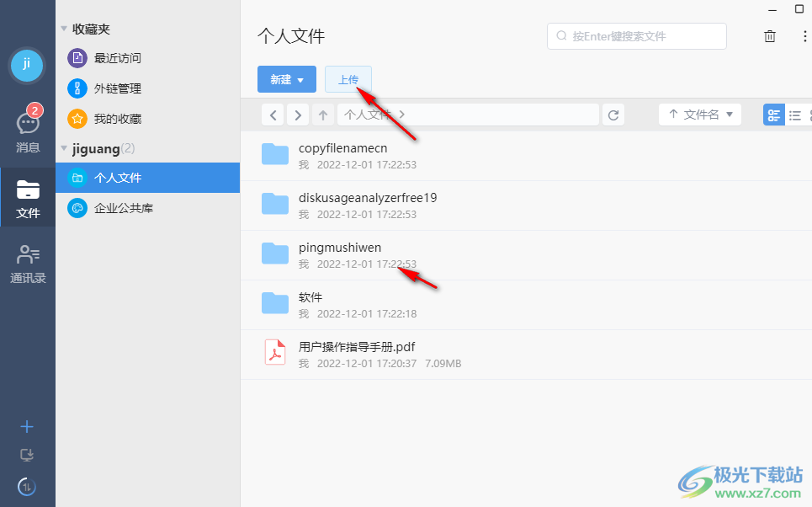Viewport: 812px width, 507px height.
Task: Select Personal Files (个人文件) in tree
Action: point(147,178)
